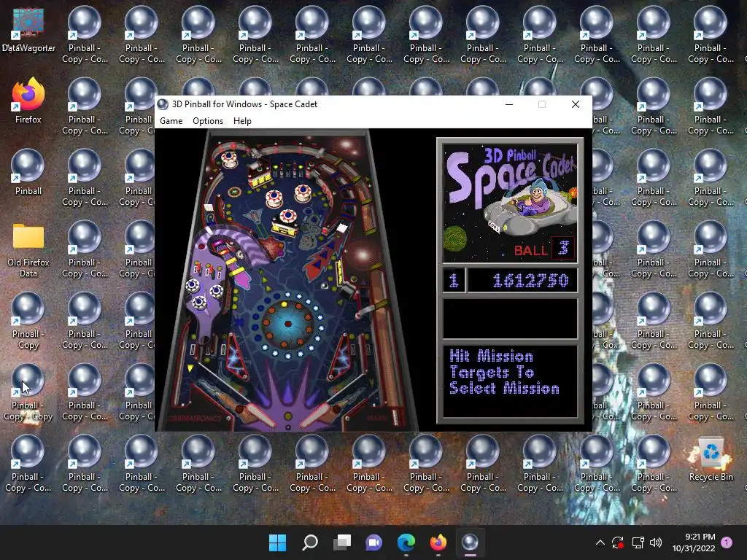The image size is (747, 560).
Task: Open the DataWagoner desktop shortcut
Action: [28, 30]
